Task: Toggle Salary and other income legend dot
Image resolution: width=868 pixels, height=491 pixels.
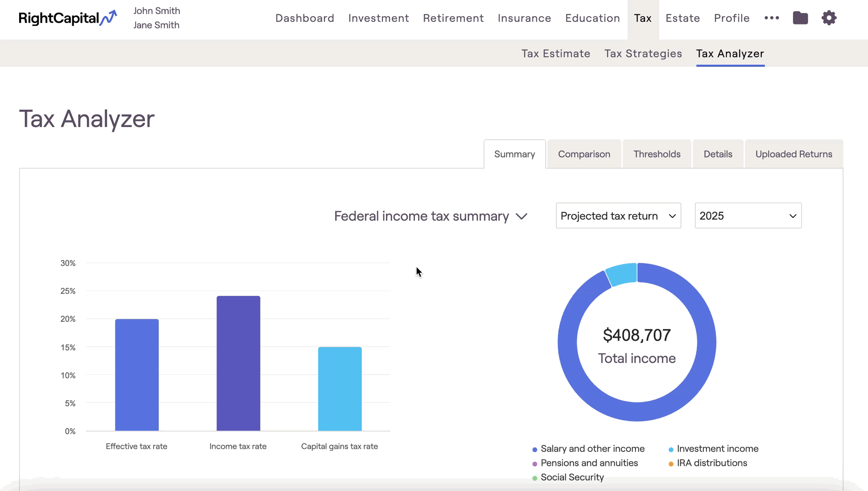Action: click(535, 449)
